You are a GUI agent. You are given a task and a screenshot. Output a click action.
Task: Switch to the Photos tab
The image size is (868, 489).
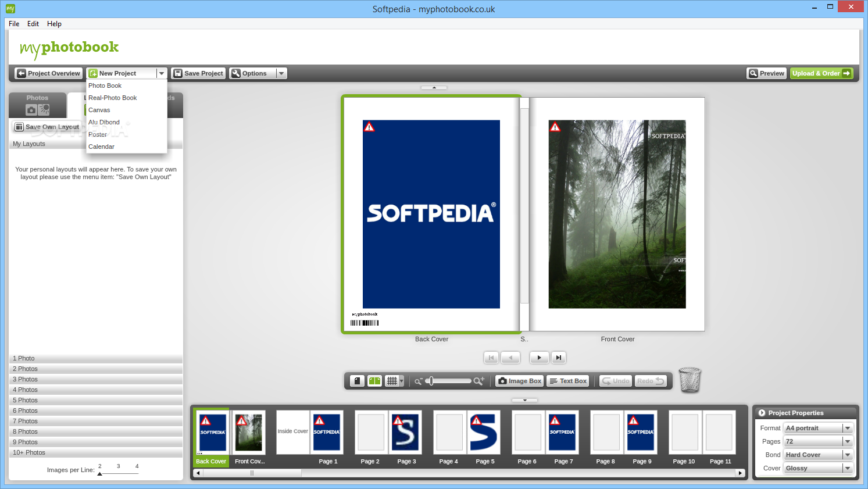(37, 105)
